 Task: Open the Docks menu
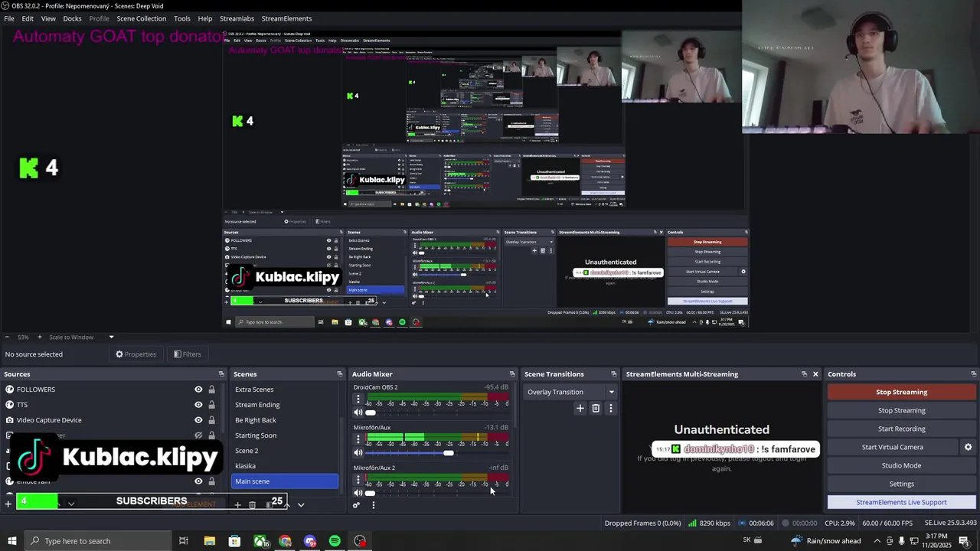coord(72,18)
